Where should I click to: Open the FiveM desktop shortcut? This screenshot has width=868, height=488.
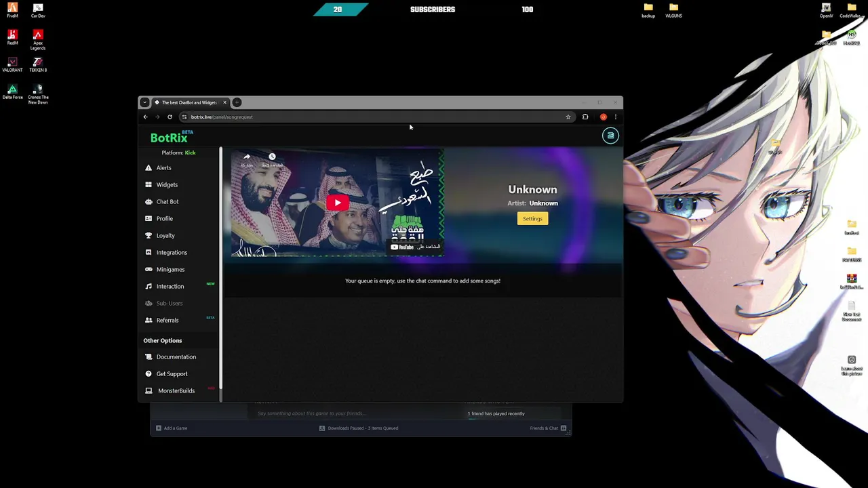pos(12,11)
